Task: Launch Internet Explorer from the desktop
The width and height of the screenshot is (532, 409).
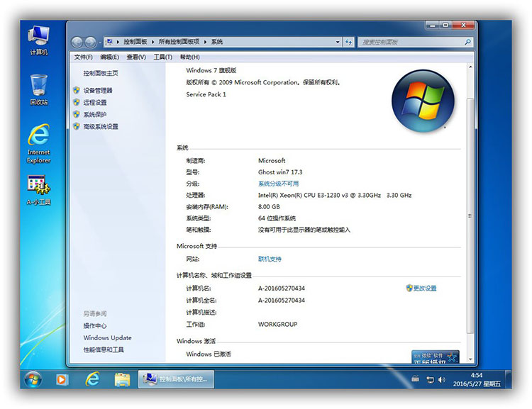Action: point(39,144)
